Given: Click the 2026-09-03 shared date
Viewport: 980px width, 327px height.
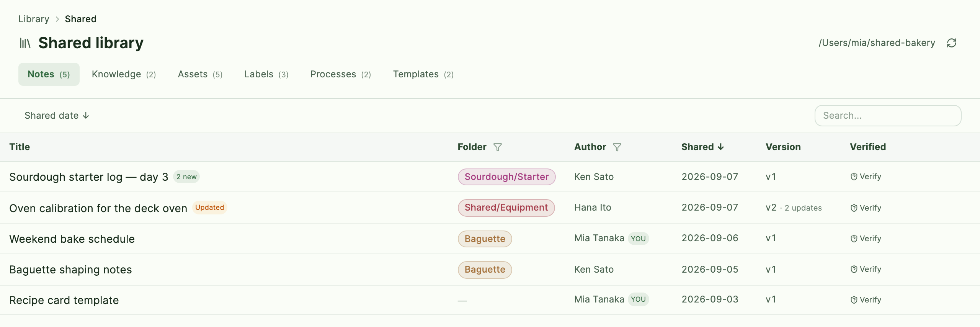Looking at the screenshot, I should 710,299.
